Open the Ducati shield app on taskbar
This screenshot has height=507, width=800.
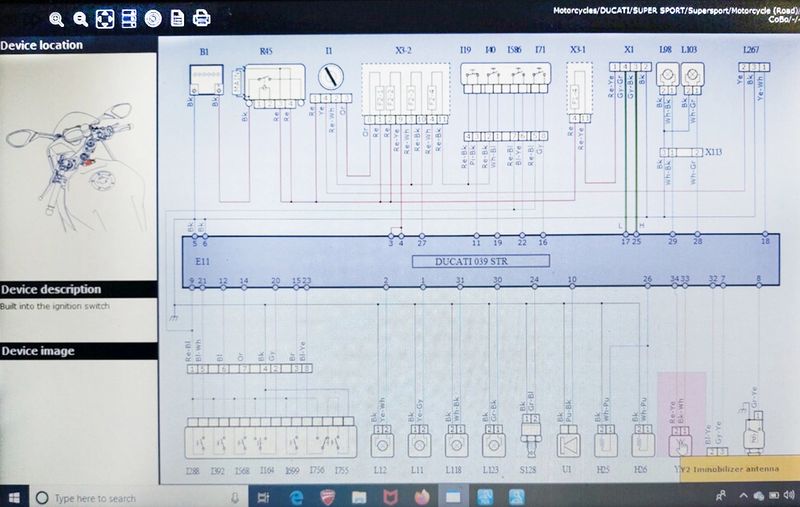tap(328, 497)
